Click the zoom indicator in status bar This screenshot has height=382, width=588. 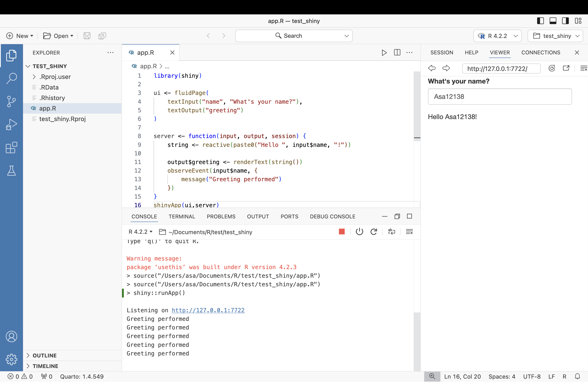(x=432, y=376)
